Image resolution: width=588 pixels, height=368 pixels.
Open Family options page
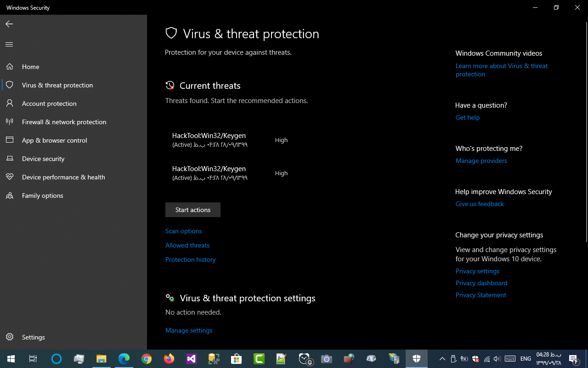pyautogui.click(x=73, y=195)
